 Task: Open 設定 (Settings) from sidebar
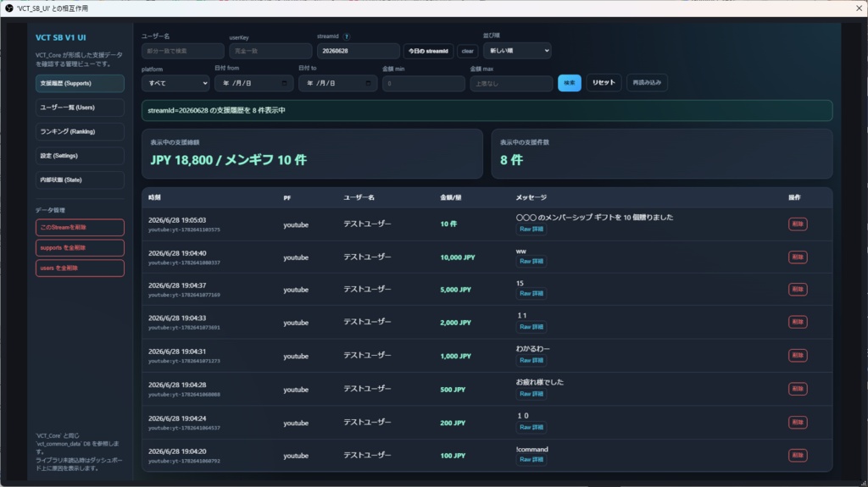coord(80,156)
